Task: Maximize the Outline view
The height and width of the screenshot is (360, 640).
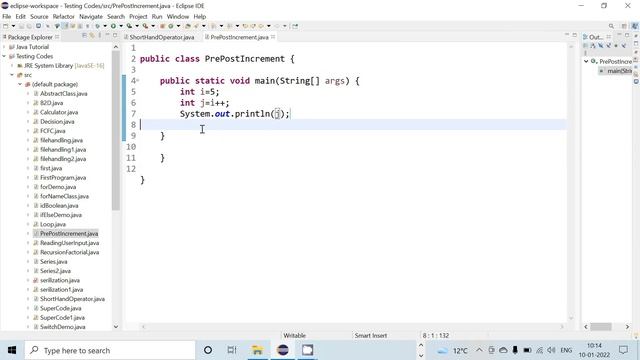Action: (627, 35)
